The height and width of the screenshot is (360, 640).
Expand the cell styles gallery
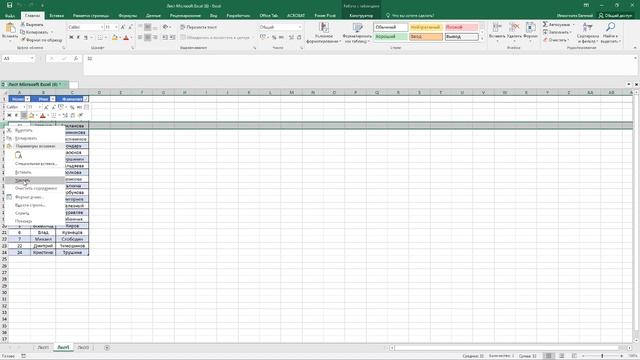point(482,39)
